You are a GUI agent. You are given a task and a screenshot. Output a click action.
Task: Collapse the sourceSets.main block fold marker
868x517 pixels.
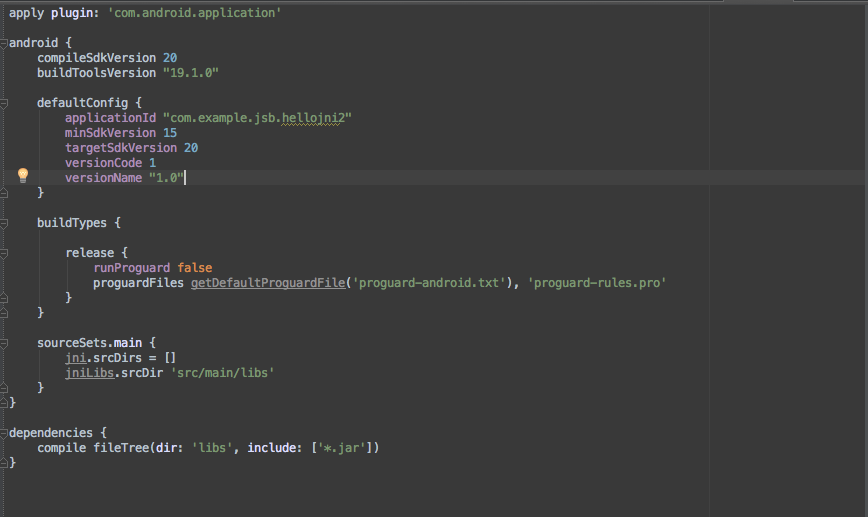(x=3, y=343)
